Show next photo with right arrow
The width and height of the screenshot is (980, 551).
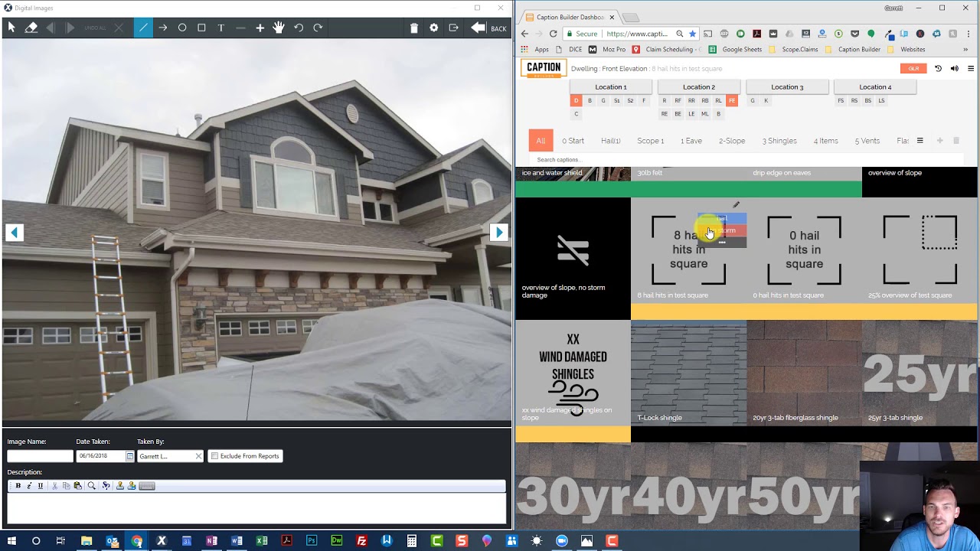tap(498, 233)
